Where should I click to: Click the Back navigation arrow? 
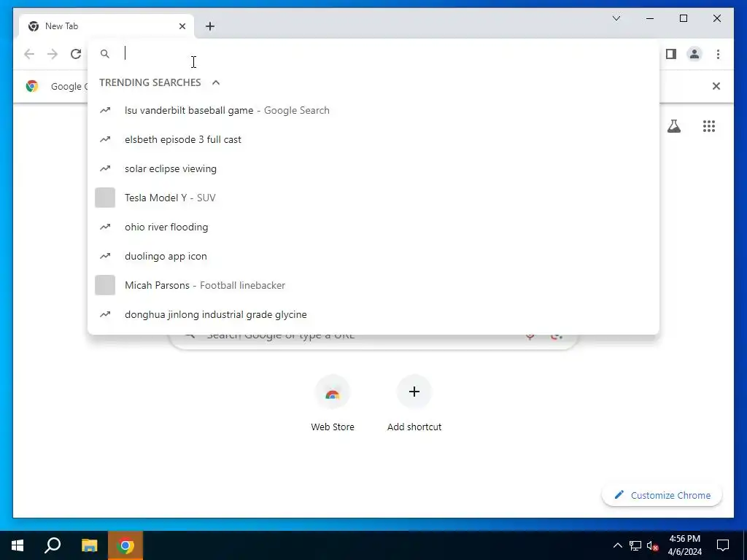point(29,54)
